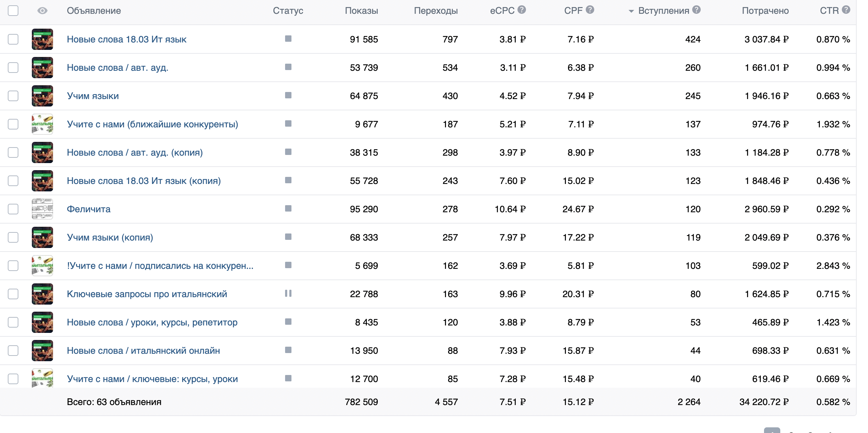This screenshot has height=433, width=868.
Task: Click pause status icon for Ключевые запросы ad
Action: click(x=288, y=293)
